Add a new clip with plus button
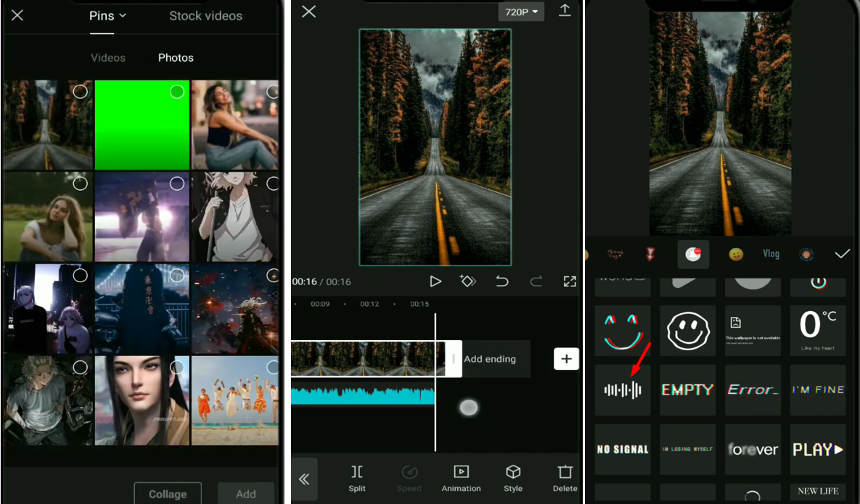 (567, 359)
